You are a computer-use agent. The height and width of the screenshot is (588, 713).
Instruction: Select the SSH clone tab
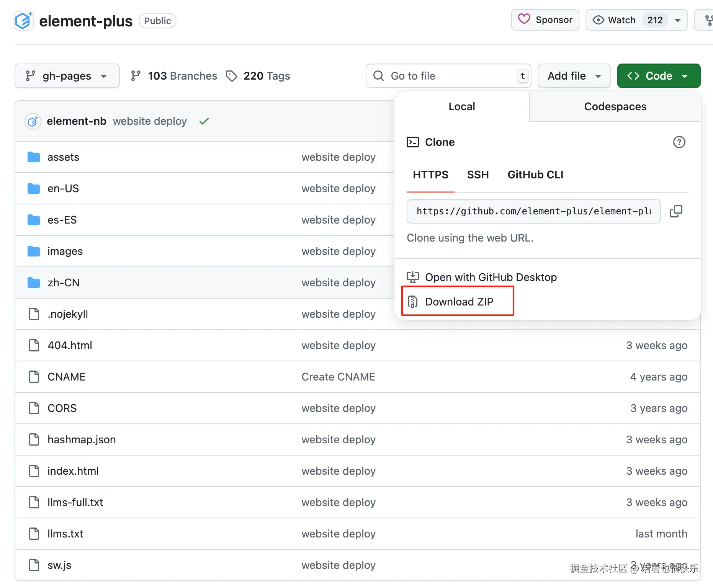pyautogui.click(x=478, y=175)
